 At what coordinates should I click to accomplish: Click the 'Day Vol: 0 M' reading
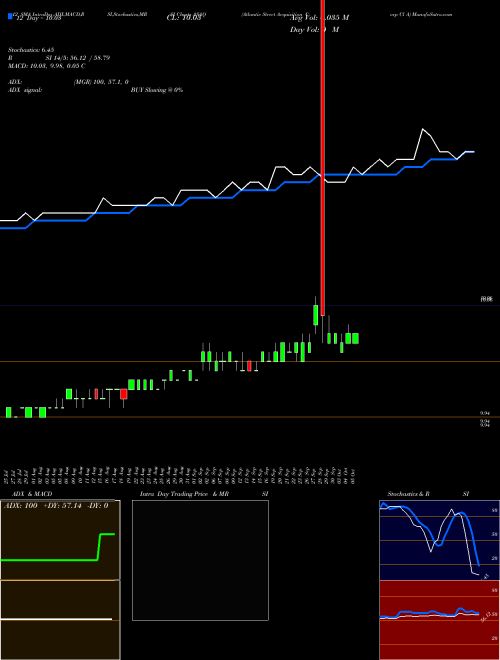[x=314, y=30]
